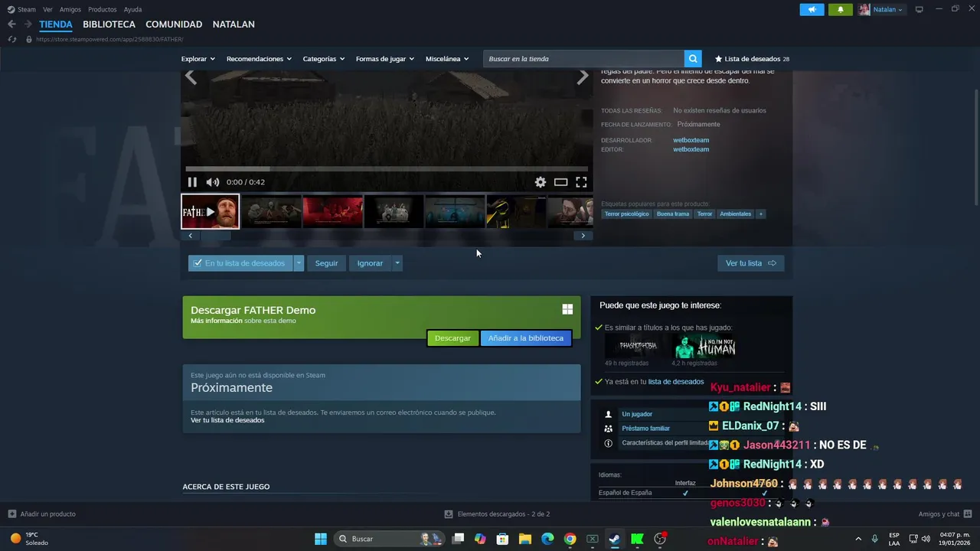This screenshot has height=551, width=980.
Task: Advance to next media with right arrow
Action: [x=583, y=77]
